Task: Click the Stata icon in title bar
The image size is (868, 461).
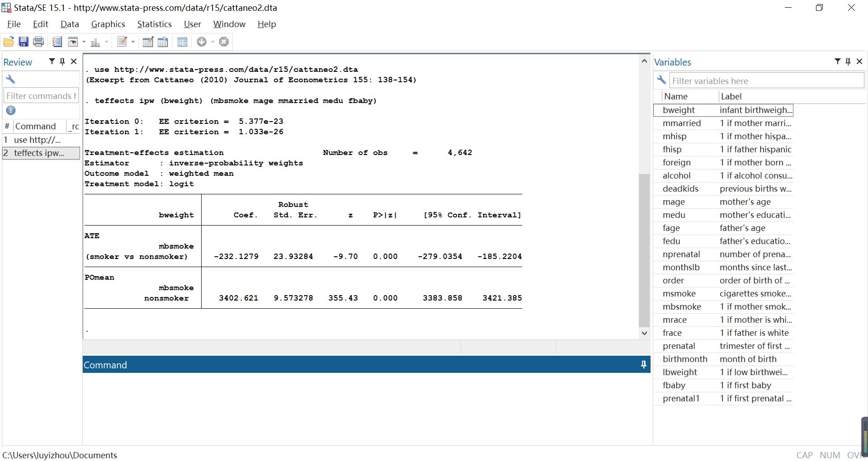Action: (x=6, y=8)
